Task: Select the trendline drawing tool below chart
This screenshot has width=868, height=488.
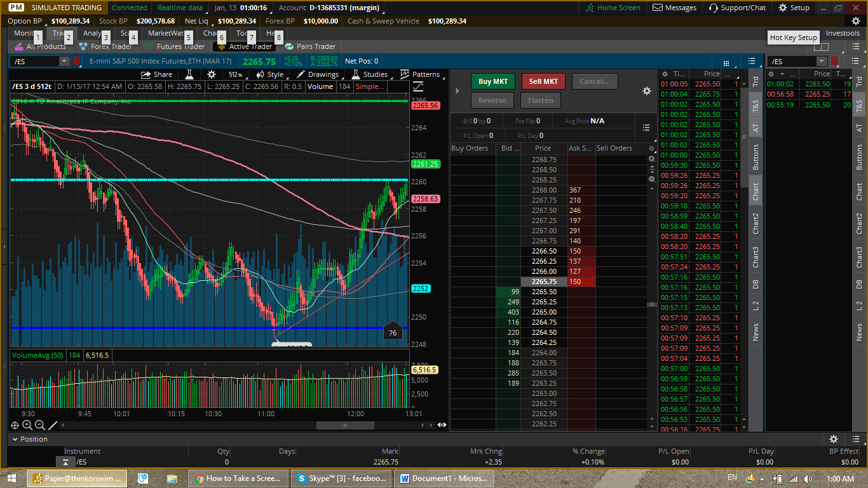Action: [x=53, y=425]
